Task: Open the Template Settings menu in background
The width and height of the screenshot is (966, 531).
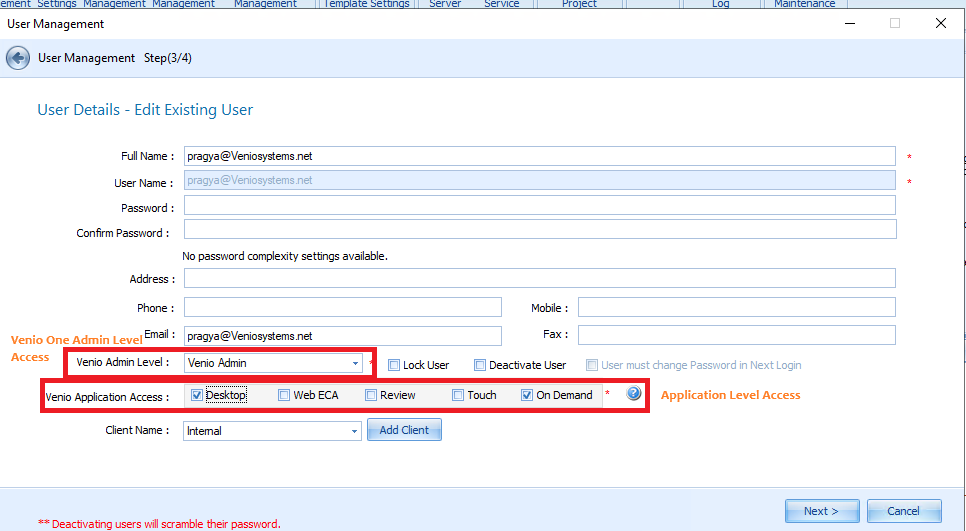Action: point(367,4)
